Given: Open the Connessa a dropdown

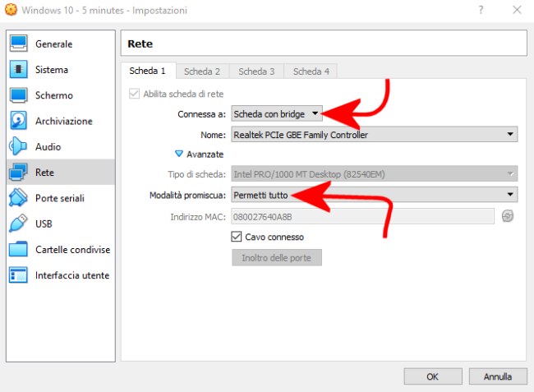Looking at the screenshot, I should pos(277,113).
